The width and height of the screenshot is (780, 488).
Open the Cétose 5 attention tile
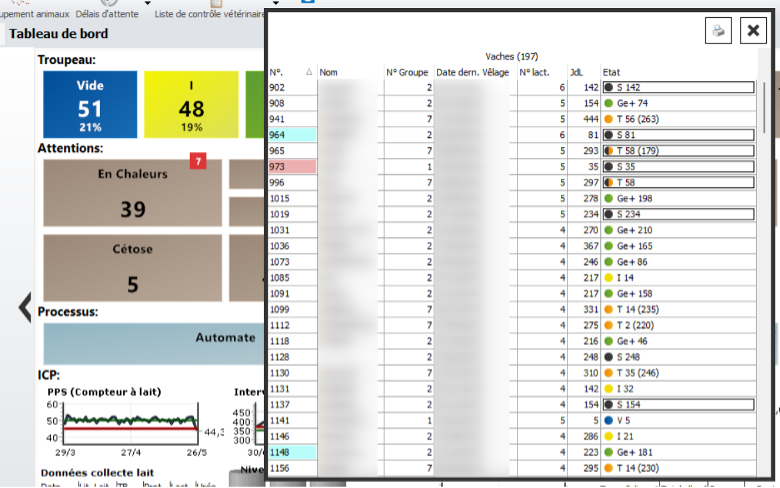click(132, 268)
